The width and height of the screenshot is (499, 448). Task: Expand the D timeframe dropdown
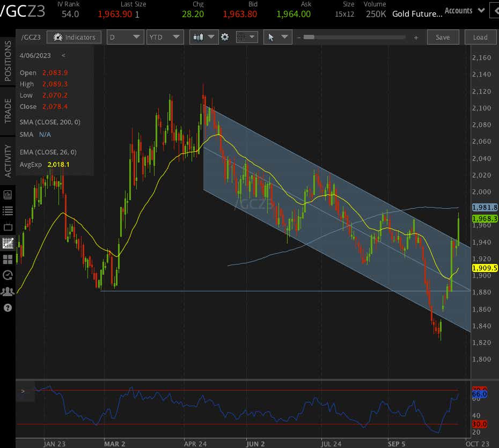click(126, 37)
